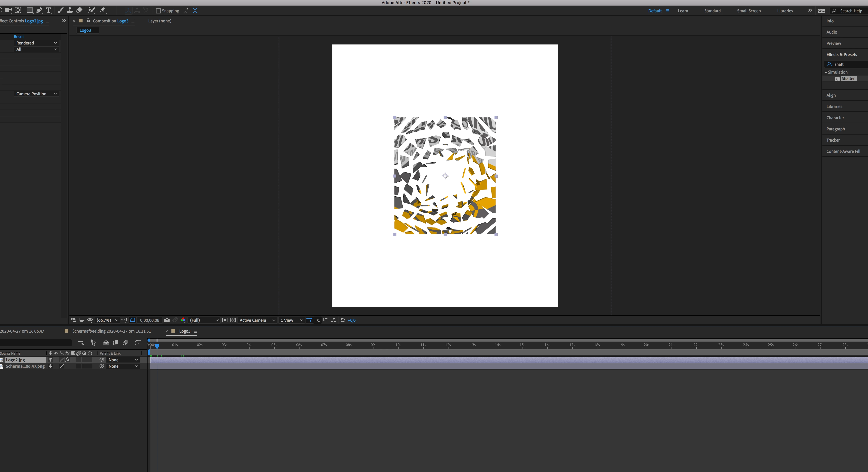The height and width of the screenshot is (472, 868).
Task: Click the Reset link in Effect Controls
Action: pyautogui.click(x=18, y=36)
